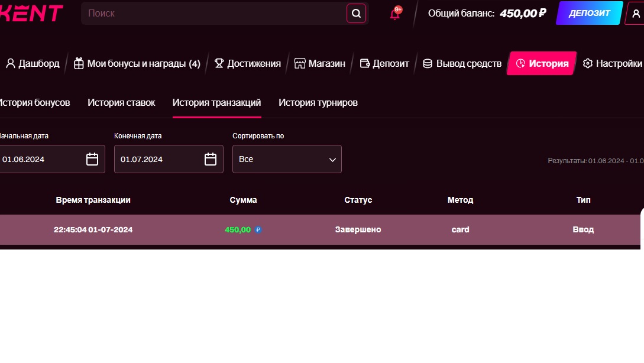This screenshot has width=644, height=363.
Task: Open Settings (Настройки) gear menu item
Action: pyautogui.click(x=612, y=63)
